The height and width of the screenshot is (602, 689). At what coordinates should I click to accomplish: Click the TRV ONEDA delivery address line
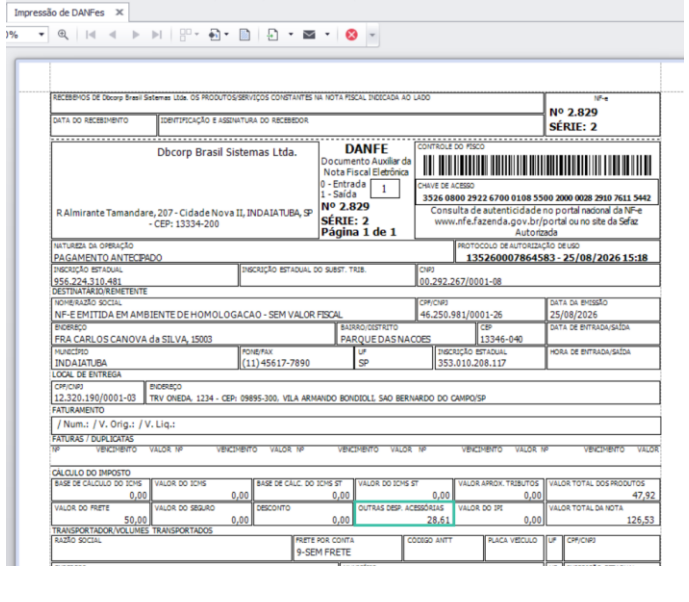click(x=317, y=398)
